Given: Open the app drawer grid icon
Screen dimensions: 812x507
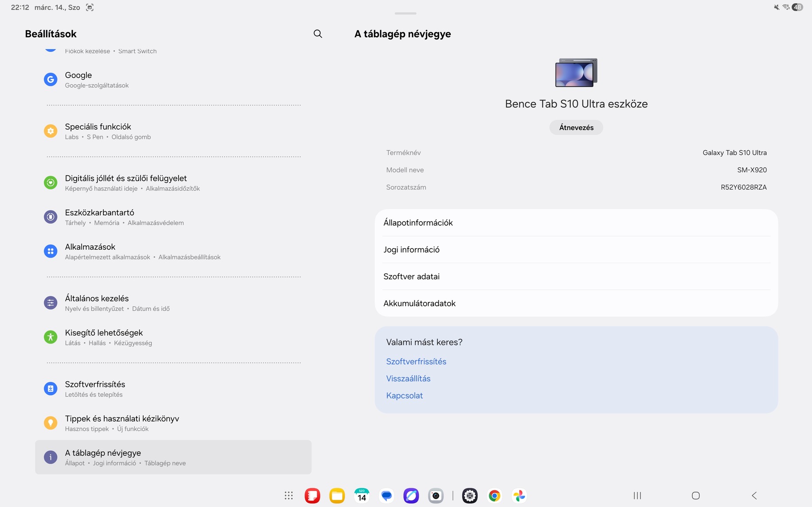Looking at the screenshot, I should [289, 495].
